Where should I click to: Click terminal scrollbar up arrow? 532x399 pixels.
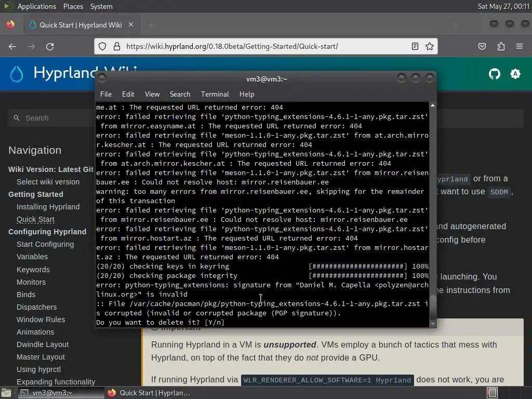click(433, 106)
